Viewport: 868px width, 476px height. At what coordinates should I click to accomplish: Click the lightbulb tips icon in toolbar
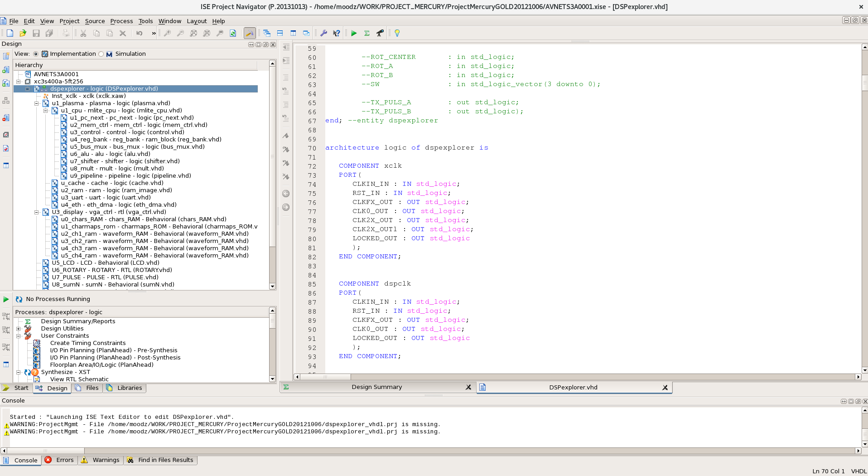[397, 33]
